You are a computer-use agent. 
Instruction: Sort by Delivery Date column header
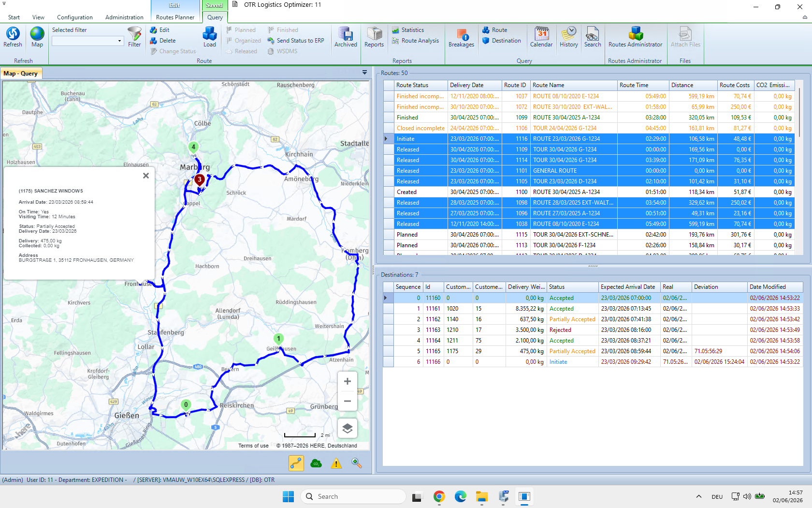point(474,85)
